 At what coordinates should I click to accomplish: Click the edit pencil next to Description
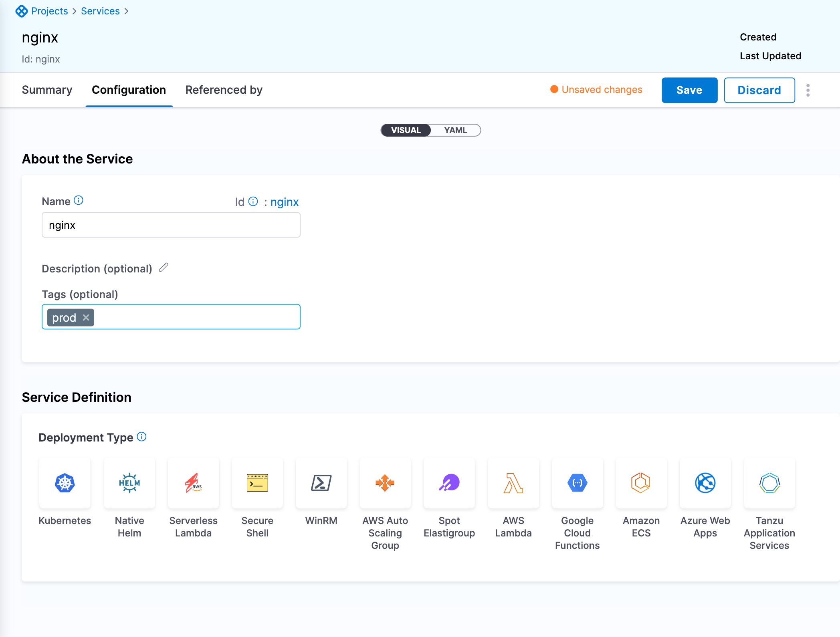pyautogui.click(x=164, y=268)
